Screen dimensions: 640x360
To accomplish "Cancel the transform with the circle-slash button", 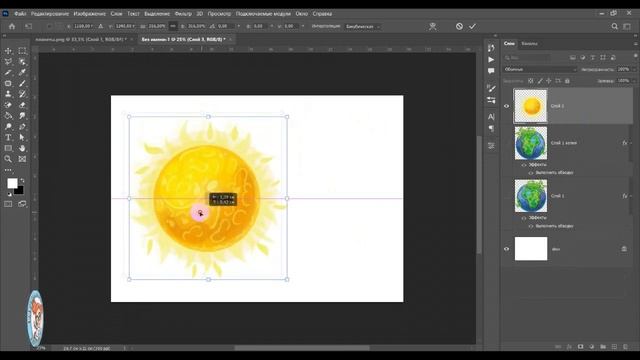I will [x=459, y=26].
